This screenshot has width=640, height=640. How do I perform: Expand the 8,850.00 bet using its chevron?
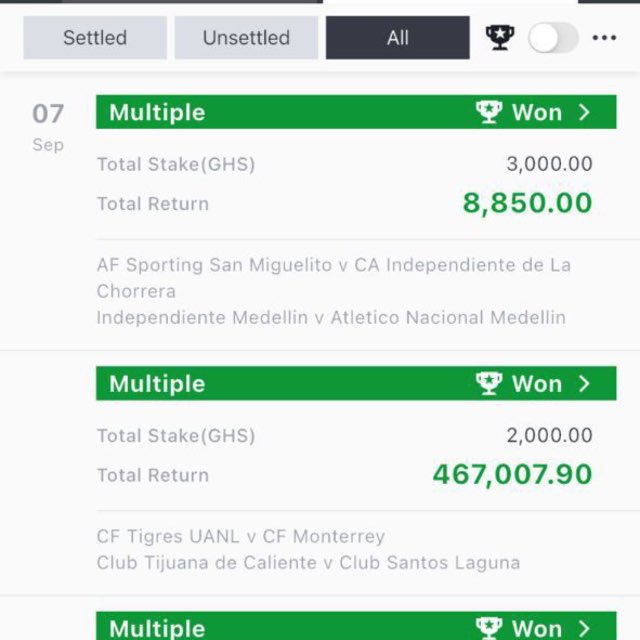[584, 112]
